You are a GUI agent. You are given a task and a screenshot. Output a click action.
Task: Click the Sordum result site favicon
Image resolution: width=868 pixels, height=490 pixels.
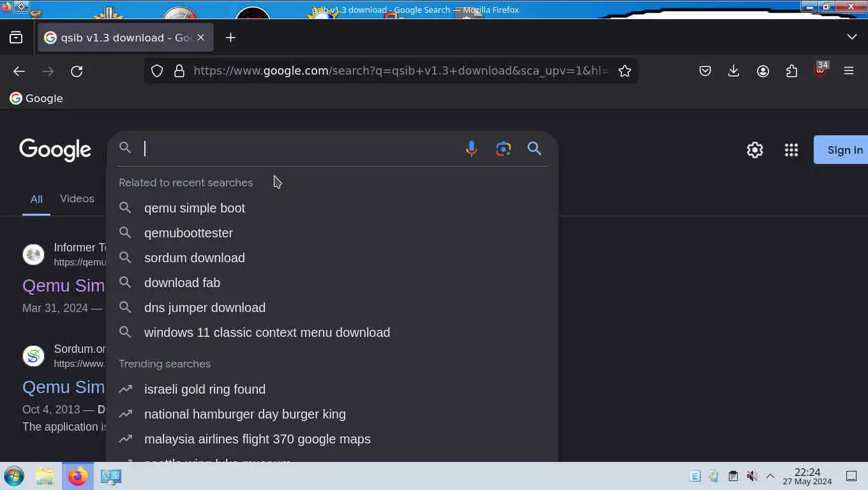pyautogui.click(x=33, y=355)
